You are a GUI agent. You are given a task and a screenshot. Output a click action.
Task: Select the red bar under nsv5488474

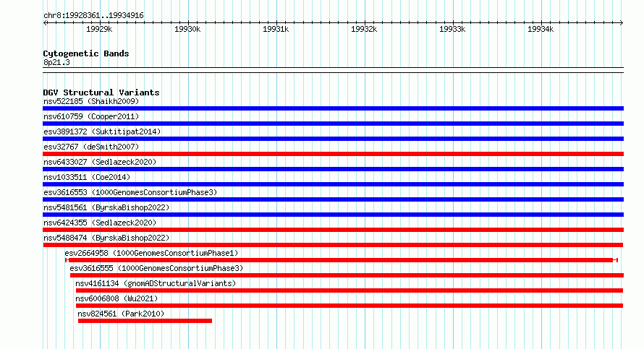pos(333,245)
